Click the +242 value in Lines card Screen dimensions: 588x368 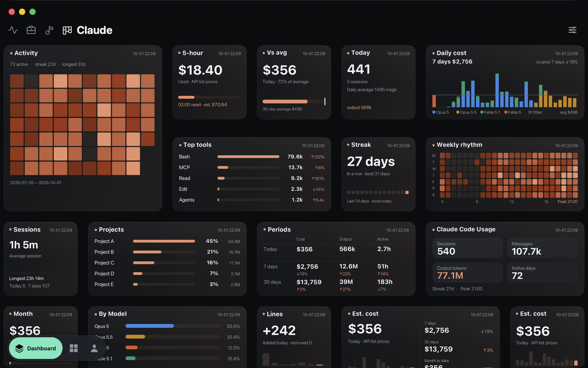tap(279, 331)
